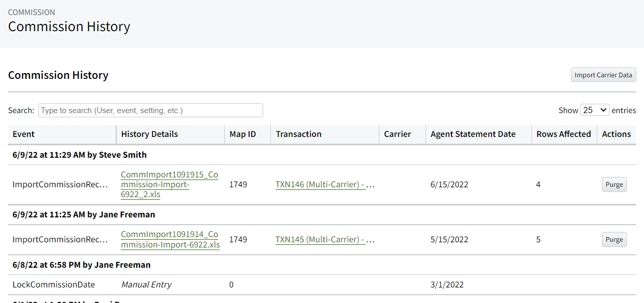Open the Show entries dropdown
Screen dimensions: 644x303
[595, 110]
